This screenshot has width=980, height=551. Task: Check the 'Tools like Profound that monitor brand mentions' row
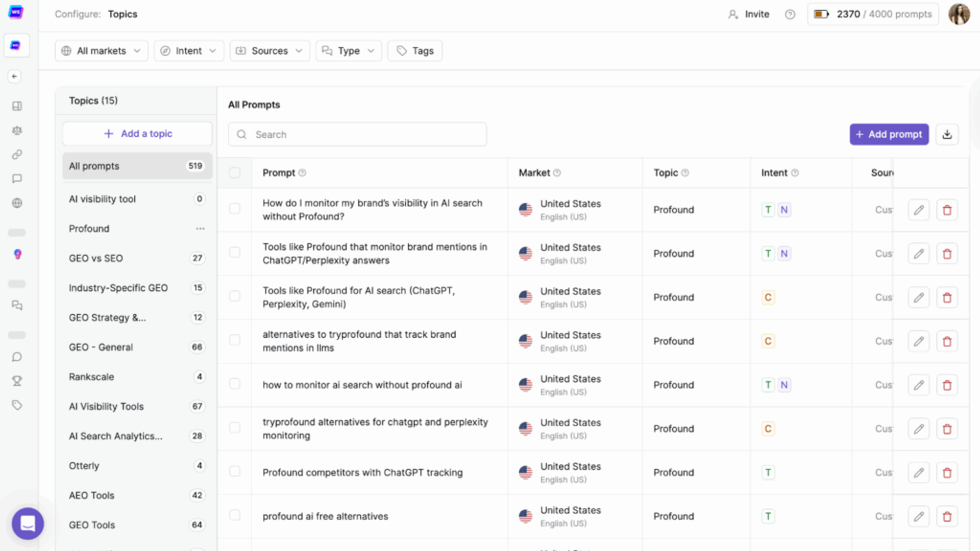coord(235,253)
